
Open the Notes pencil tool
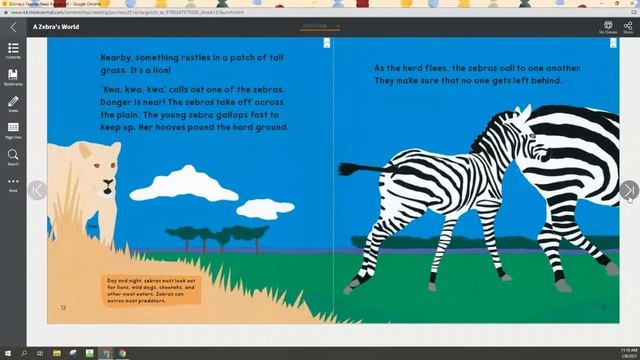click(13, 104)
